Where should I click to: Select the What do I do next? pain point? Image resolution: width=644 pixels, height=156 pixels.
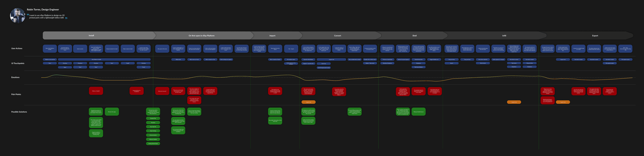162,91
